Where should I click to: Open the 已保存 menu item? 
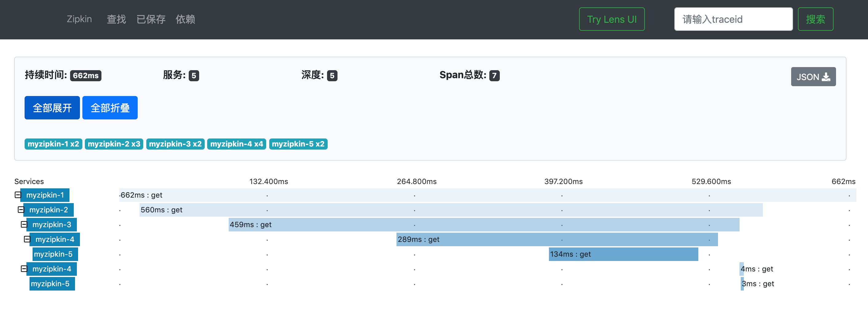click(151, 19)
